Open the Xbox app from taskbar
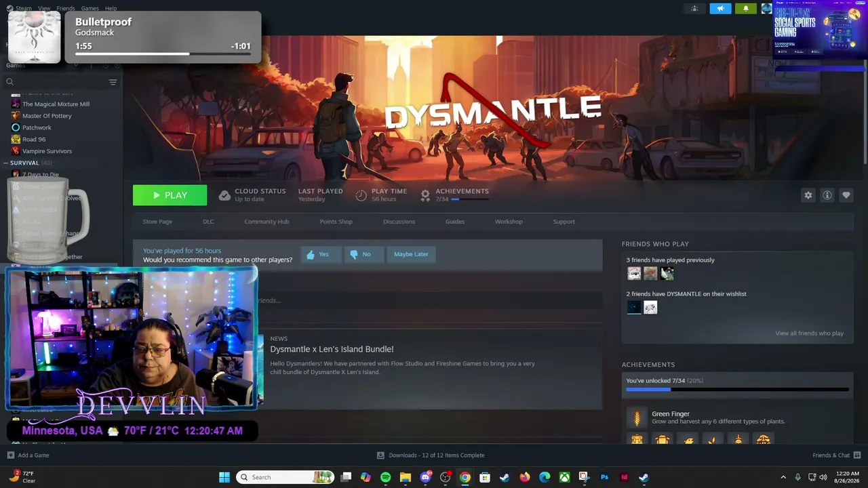The height and width of the screenshot is (488, 868). coord(564,477)
